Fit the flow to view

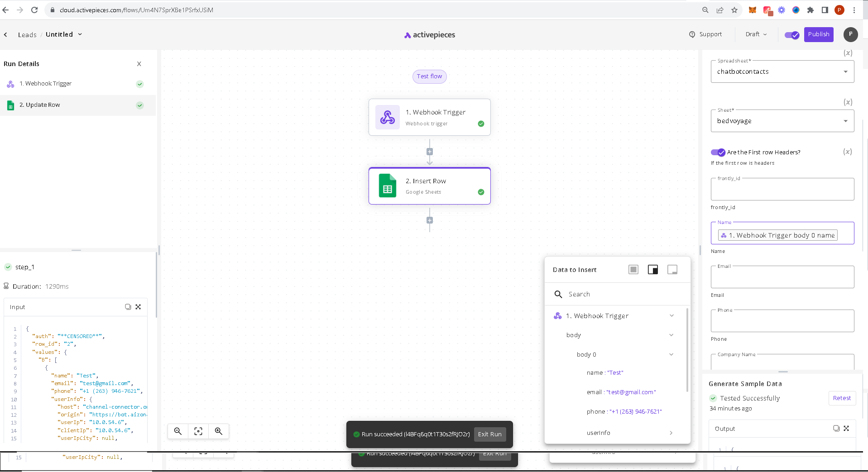[198, 431]
